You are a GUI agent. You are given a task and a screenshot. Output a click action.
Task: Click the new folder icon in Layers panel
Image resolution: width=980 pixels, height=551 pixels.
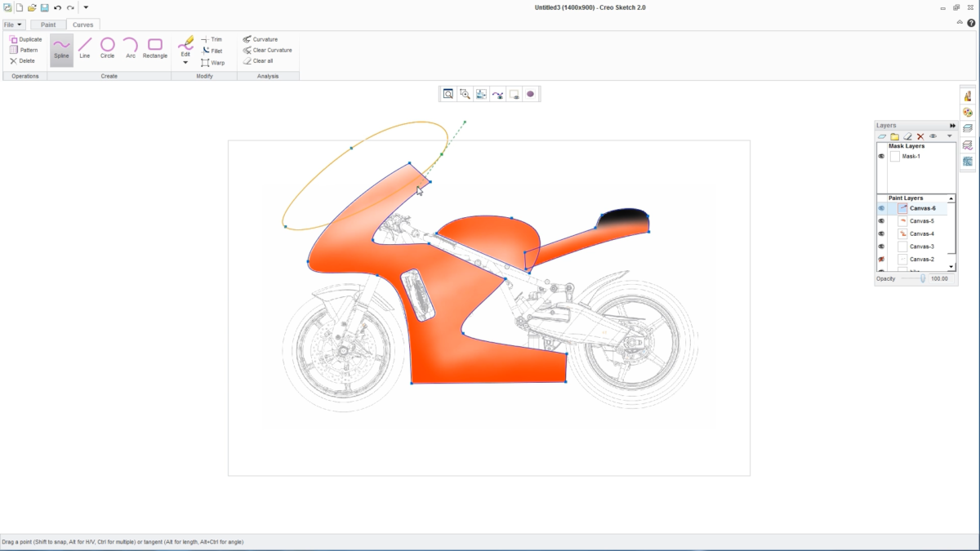(894, 136)
